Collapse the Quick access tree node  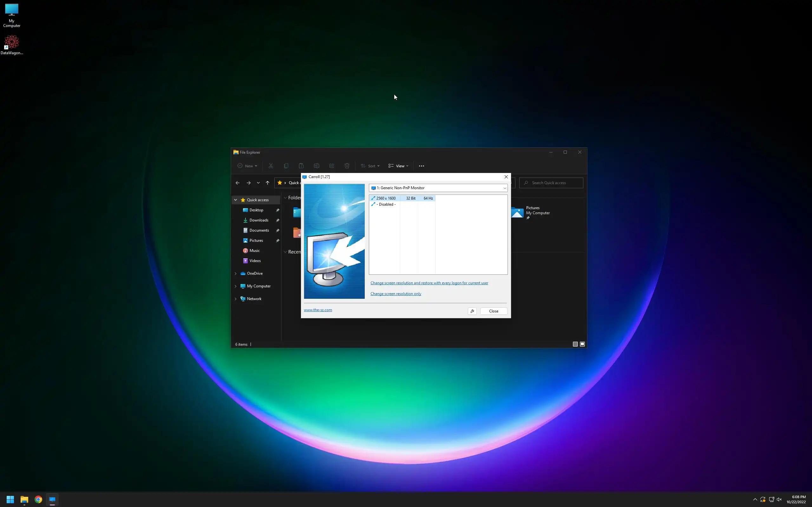click(236, 200)
